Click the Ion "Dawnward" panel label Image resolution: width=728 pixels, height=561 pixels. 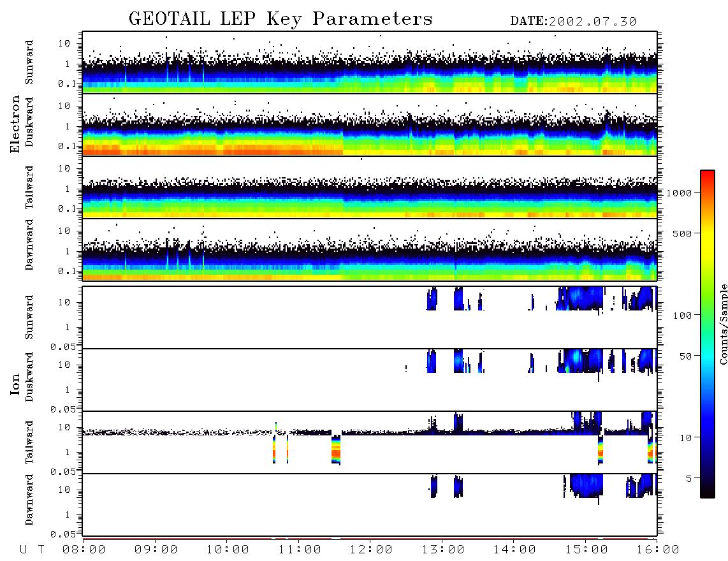pos(29,500)
